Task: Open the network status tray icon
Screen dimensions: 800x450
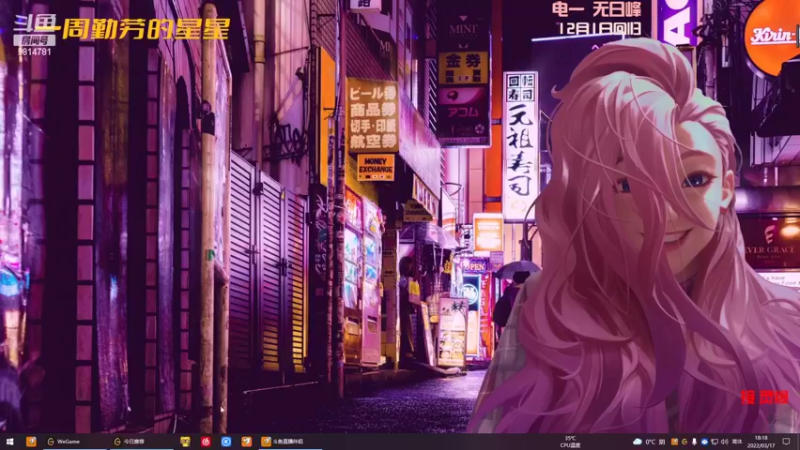Action: tap(714, 442)
